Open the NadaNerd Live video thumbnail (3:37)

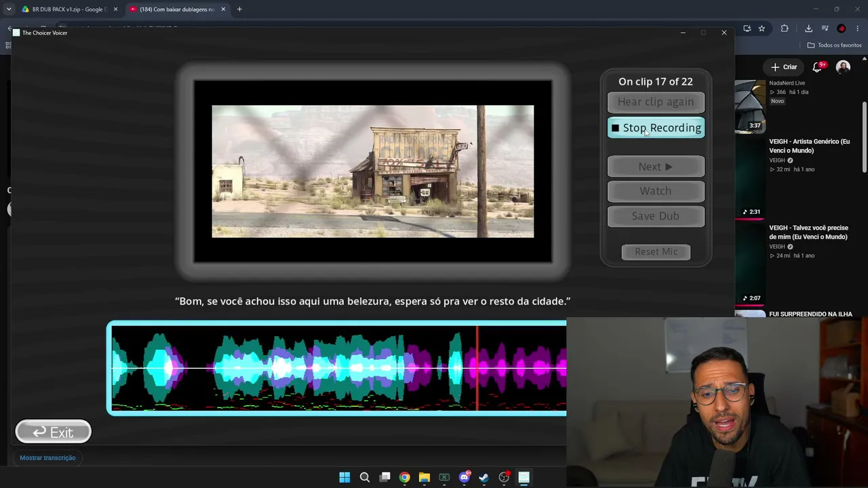point(750,106)
